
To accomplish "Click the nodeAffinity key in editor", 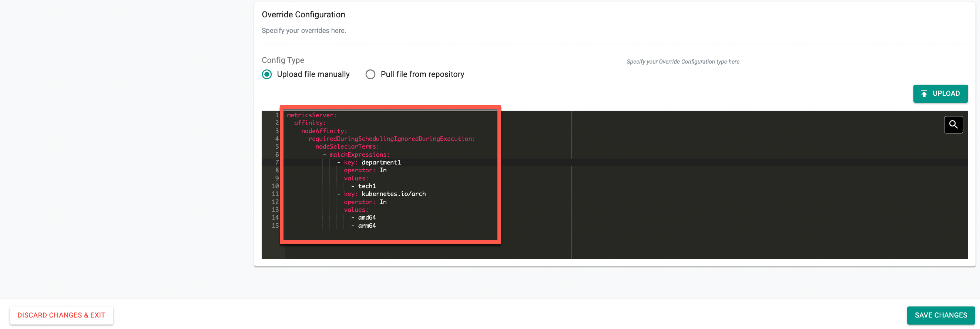I will 324,131.
